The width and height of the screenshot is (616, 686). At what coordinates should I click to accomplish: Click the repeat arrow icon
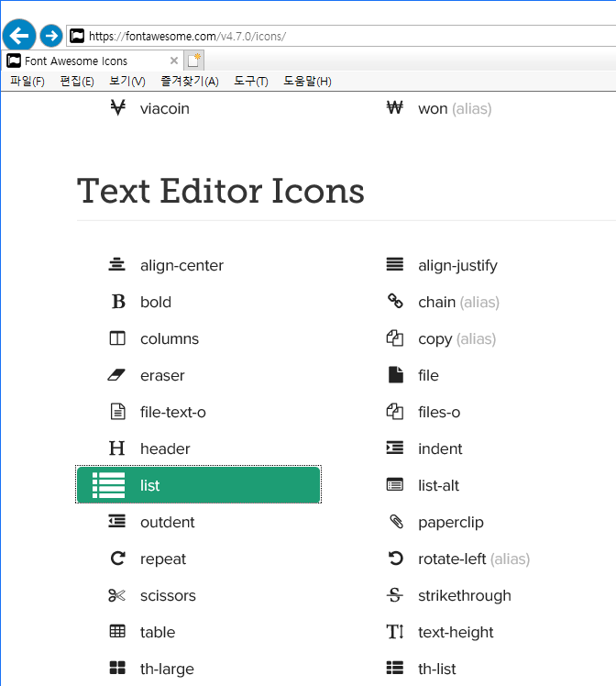tap(117, 559)
